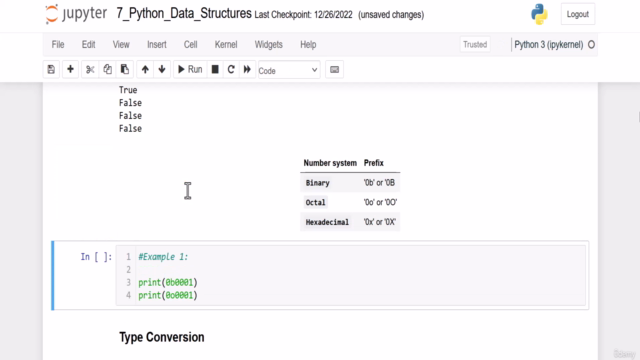The height and width of the screenshot is (360, 640).
Task: Paste cells below icon
Action: tap(124, 69)
